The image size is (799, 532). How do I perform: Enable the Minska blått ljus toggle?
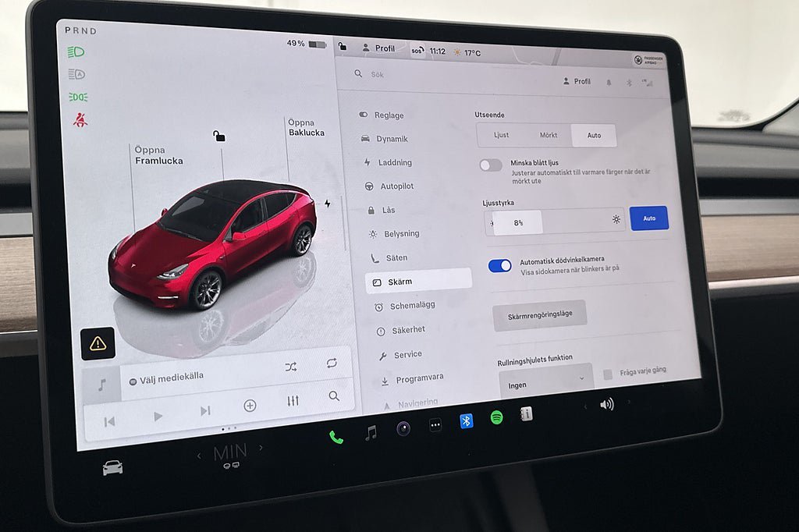(x=491, y=165)
